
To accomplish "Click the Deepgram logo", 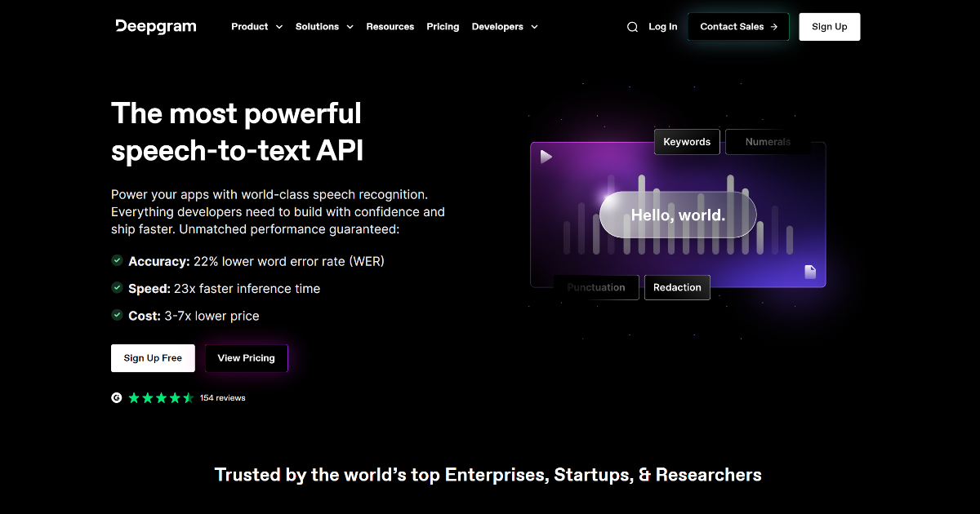I will pos(155,26).
